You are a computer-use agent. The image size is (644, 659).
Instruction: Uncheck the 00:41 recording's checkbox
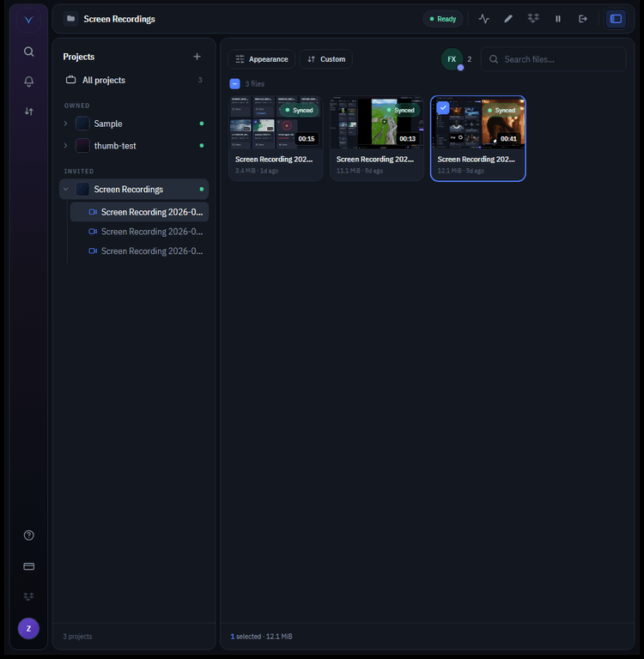[x=443, y=107]
